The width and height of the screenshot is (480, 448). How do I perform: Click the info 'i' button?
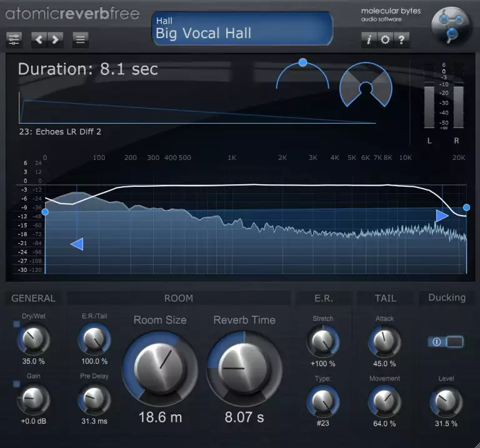[369, 40]
